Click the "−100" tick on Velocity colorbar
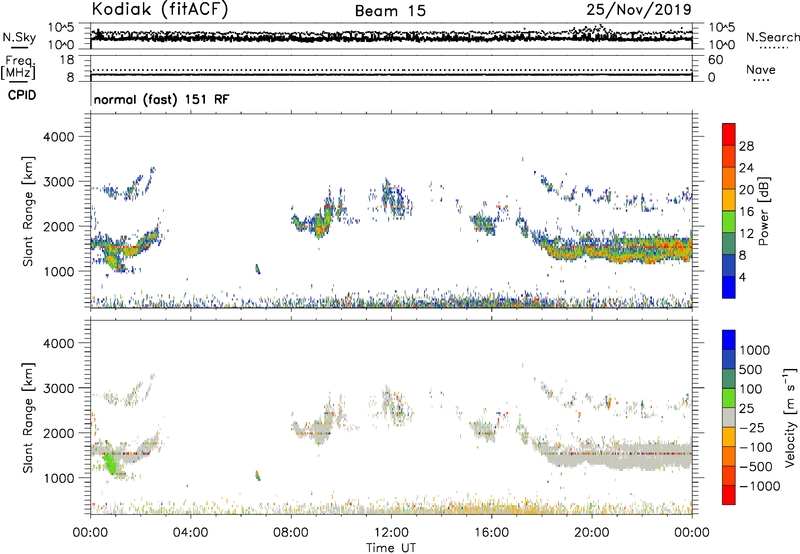Screen dimensions: 800x554 coord(756,447)
